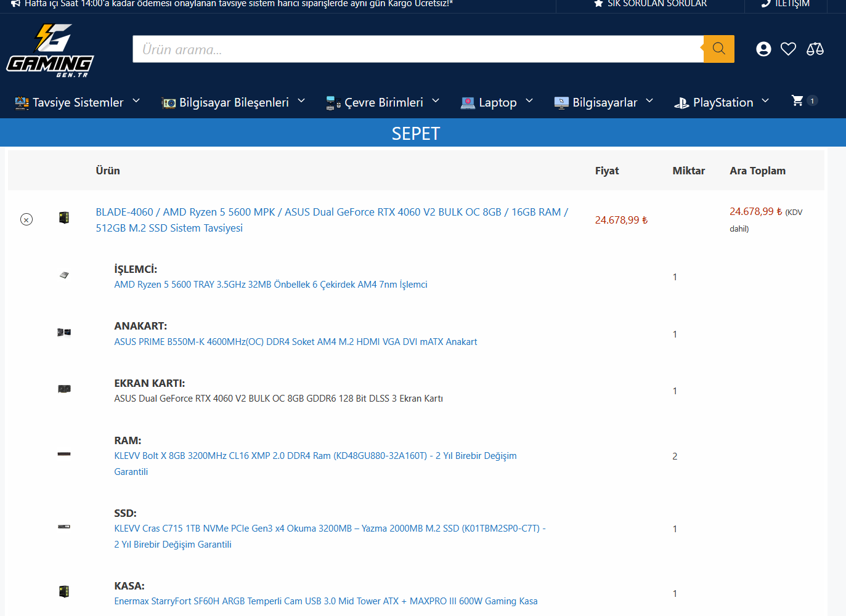This screenshot has width=846, height=616.
Task: Click the cart item count badge
Action: coord(812,100)
